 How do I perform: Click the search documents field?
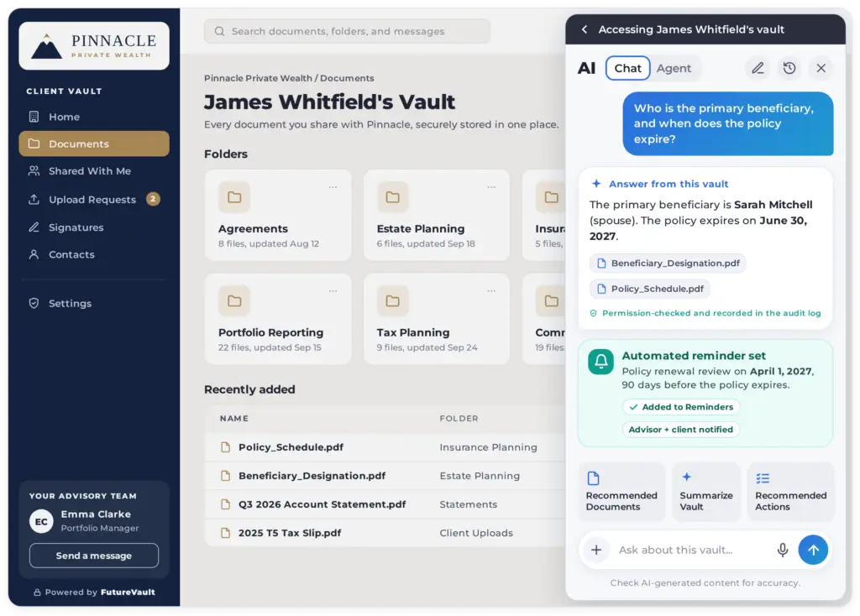click(347, 31)
